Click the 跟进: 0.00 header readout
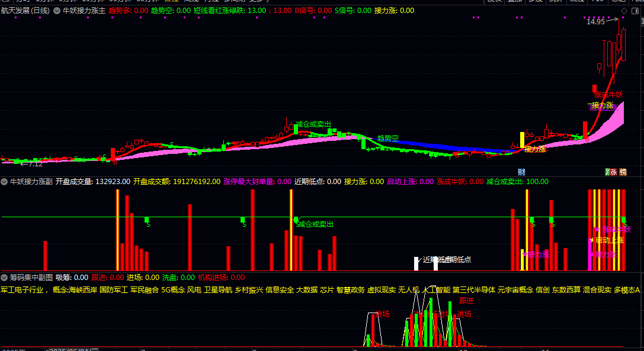 (x=108, y=278)
